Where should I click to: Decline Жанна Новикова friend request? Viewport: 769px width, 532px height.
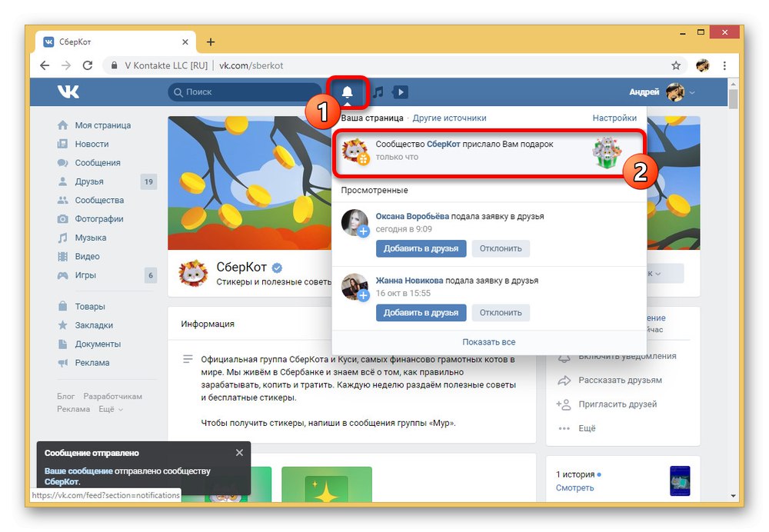[x=501, y=312]
